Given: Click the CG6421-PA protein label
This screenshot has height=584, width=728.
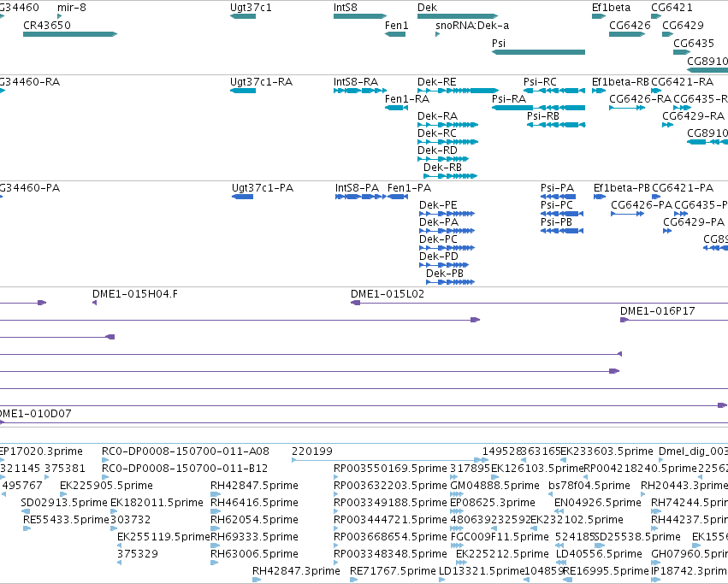Looking at the screenshot, I should point(683,188).
